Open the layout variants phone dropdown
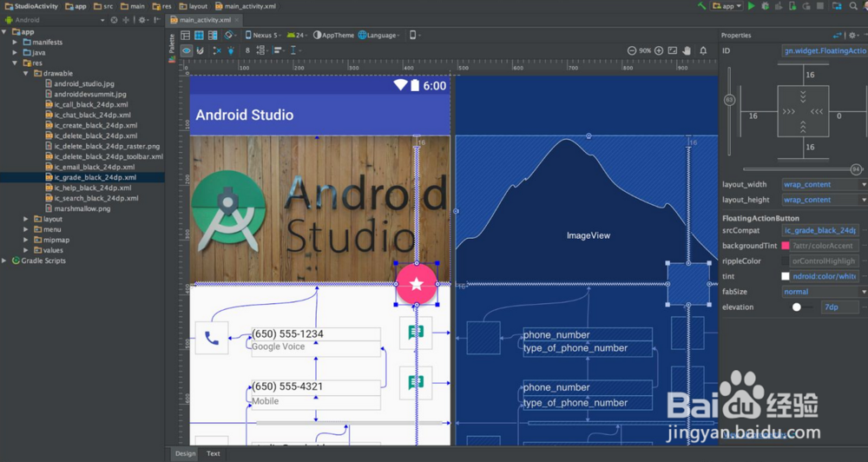This screenshot has height=462, width=868. click(x=415, y=36)
